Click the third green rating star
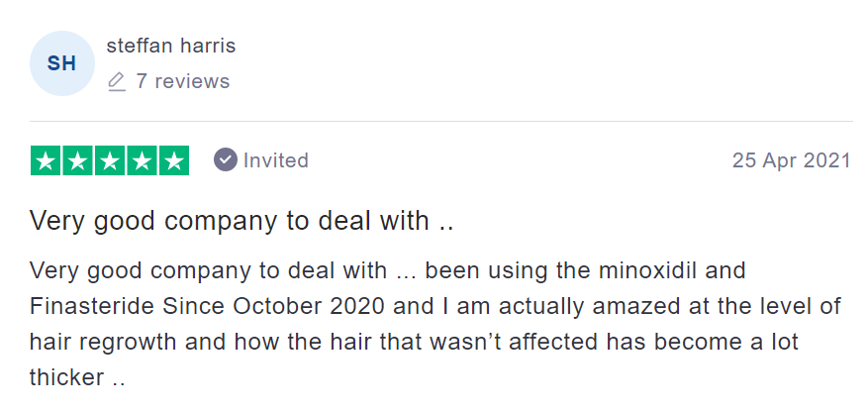 (110, 160)
